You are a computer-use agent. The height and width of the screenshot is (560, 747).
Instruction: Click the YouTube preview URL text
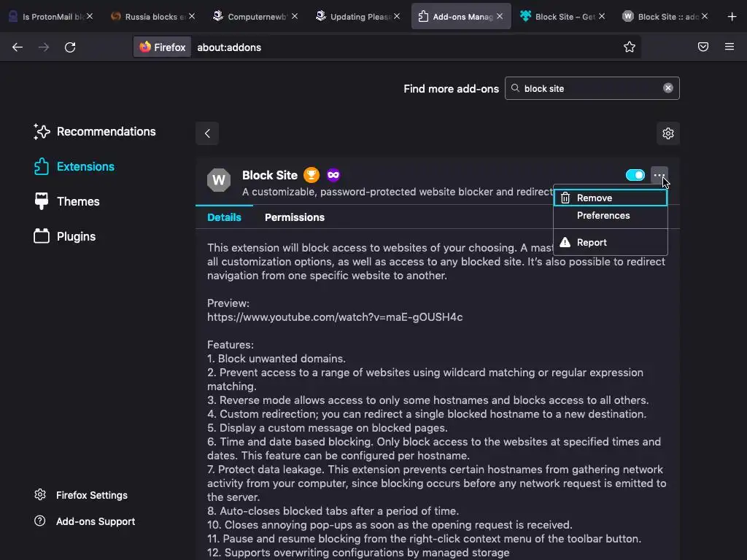[335, 317]
